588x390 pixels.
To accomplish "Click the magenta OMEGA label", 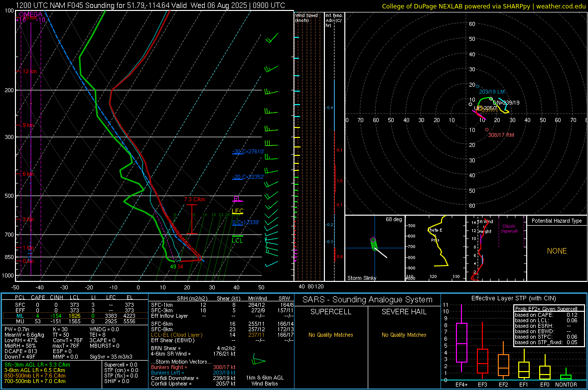I will click(30, 14).
